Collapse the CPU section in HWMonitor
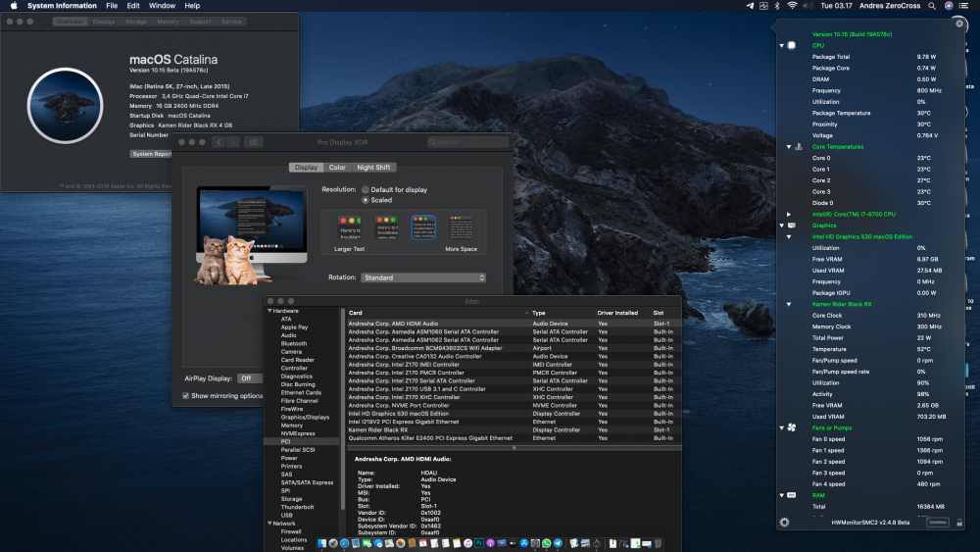The width and height of the screenshot is (980, 552). (782, 46)
